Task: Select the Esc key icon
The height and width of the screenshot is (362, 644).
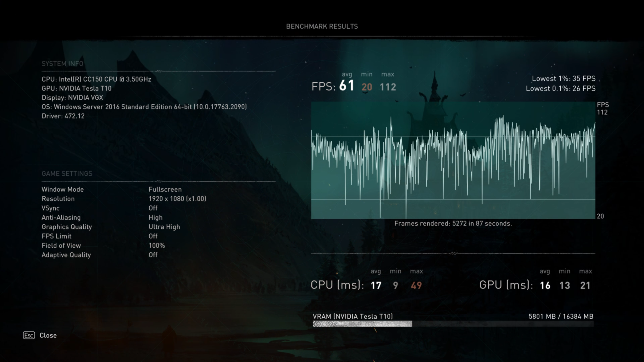Action: 29,336
